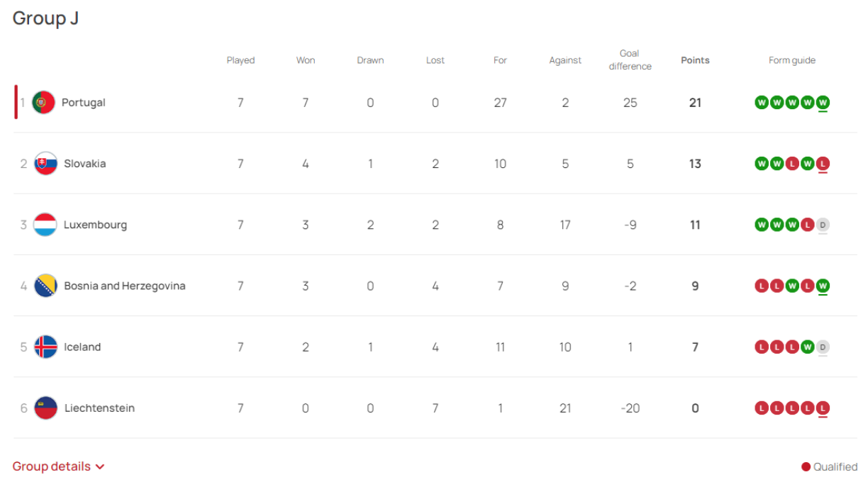Sort table by the Points column header

pos(695,60)
